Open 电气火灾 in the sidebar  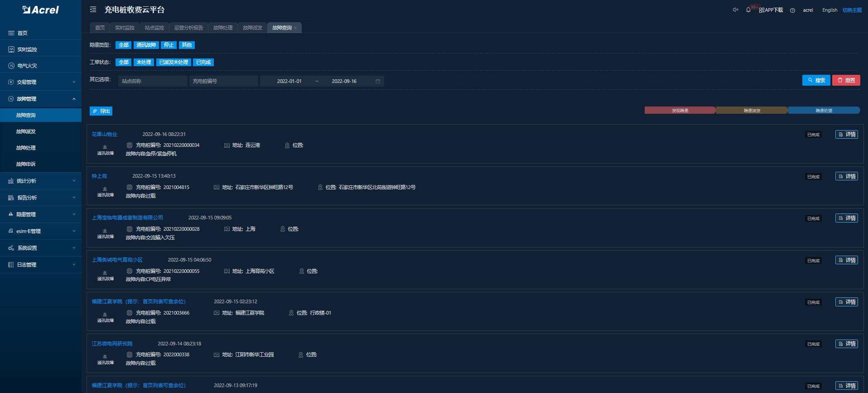point(41,66)
